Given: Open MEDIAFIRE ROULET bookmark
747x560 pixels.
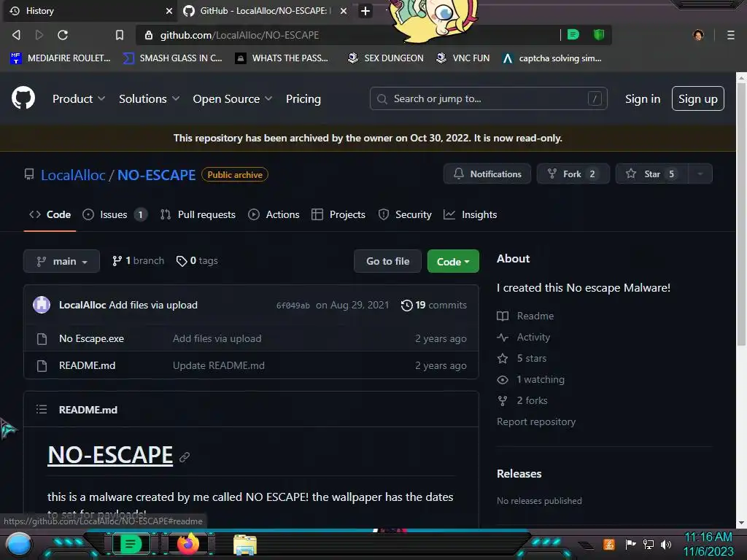Looking at the screenshot, I should (x=60, y=58).
